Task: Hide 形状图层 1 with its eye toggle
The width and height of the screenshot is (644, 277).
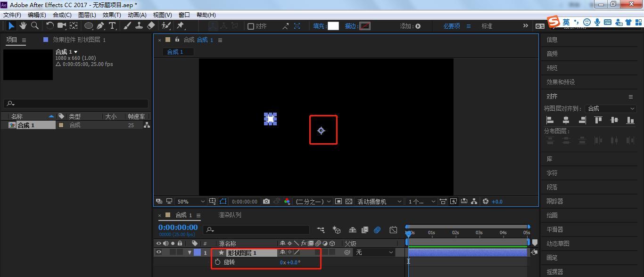Action: (158, 253)
